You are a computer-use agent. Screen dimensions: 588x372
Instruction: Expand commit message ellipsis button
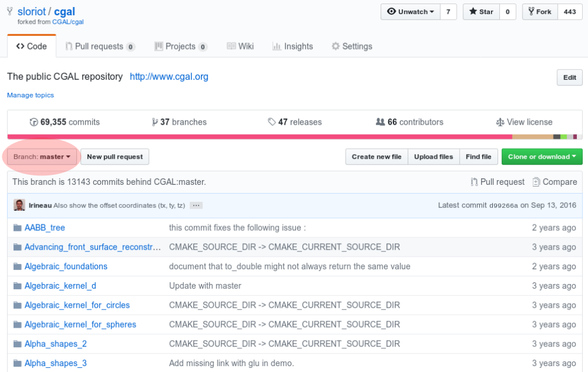point(196,205)
